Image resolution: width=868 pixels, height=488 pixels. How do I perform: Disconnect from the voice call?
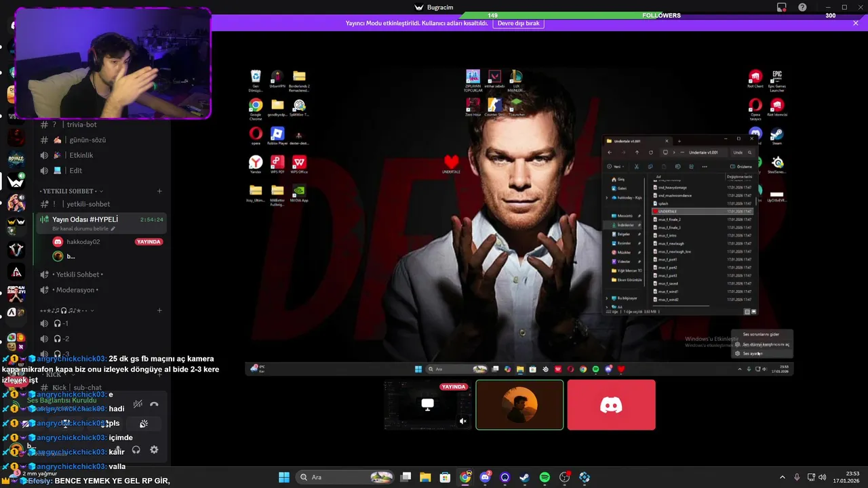point(154,404)
